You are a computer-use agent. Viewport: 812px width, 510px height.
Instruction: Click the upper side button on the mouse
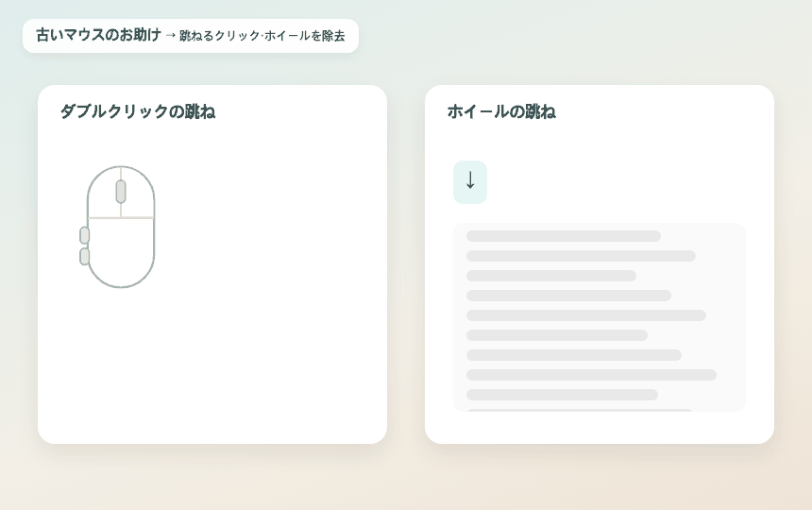[84, 235]
